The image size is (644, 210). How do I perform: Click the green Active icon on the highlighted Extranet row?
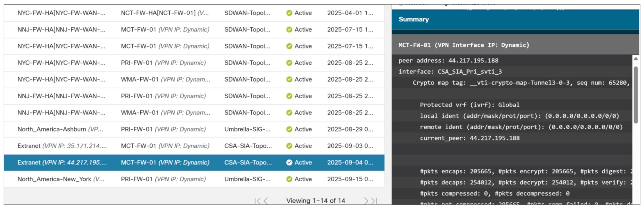[289, 162]
